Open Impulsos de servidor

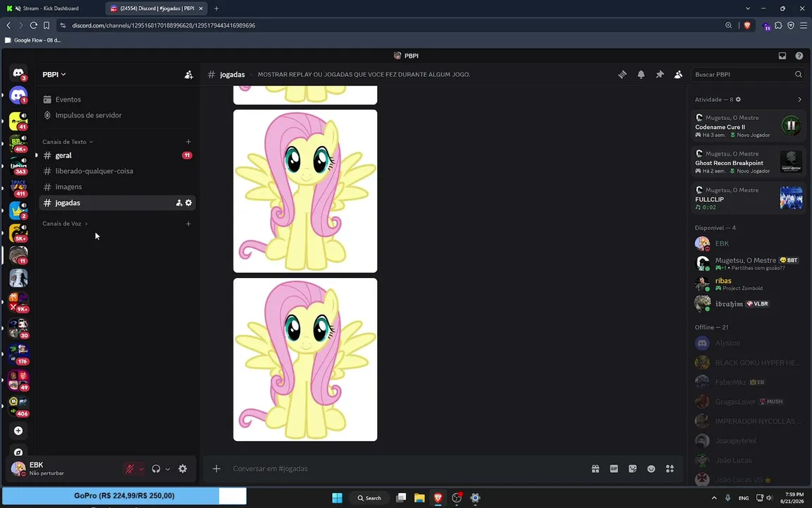(117, 115)
